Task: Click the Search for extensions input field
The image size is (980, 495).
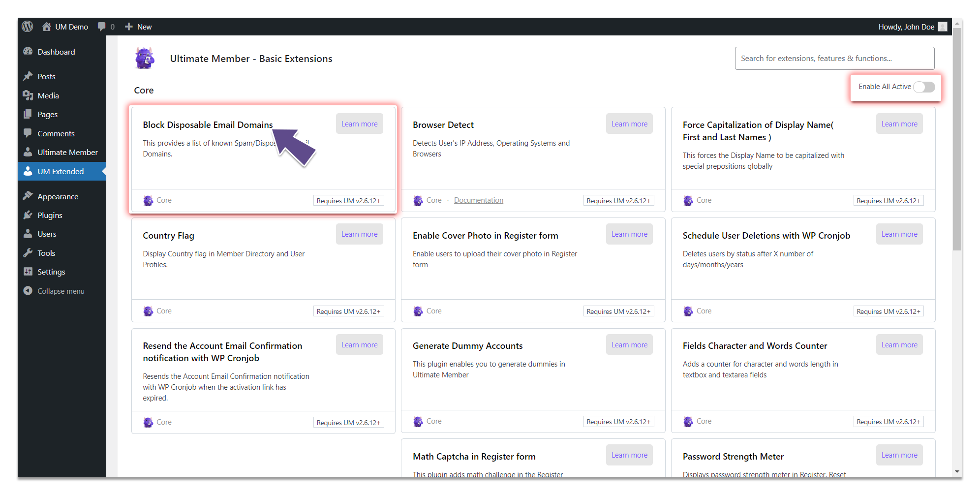Action: 834,58
